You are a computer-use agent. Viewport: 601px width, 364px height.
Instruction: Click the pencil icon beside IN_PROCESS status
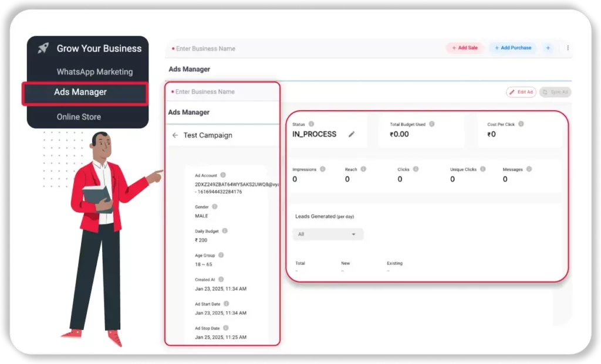click(x=352, y=134)
